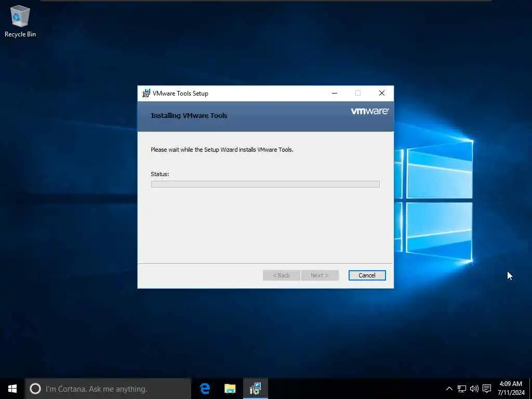Launch Microsoft Edge from taskbar
Image resolution: width=532 pixels, height=399 pixels.
205,389
